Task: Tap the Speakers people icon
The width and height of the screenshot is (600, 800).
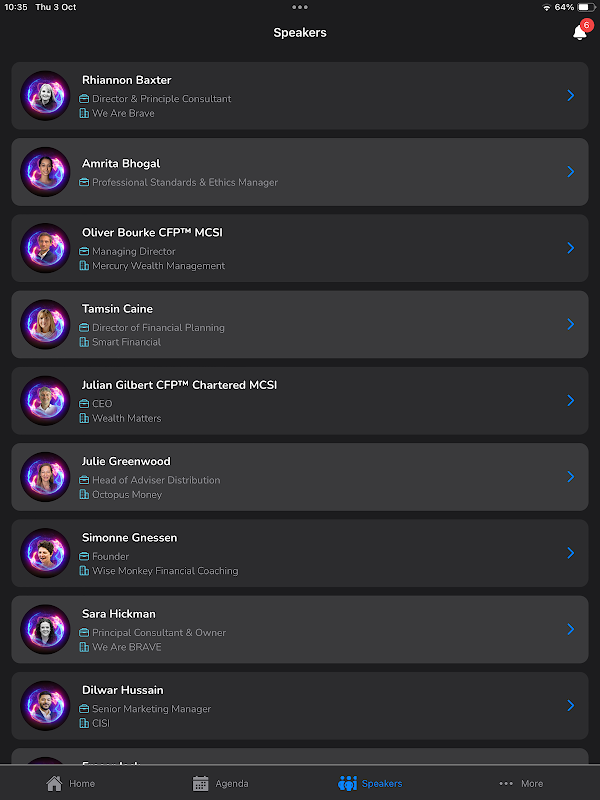Action: [x=347, y=783]
